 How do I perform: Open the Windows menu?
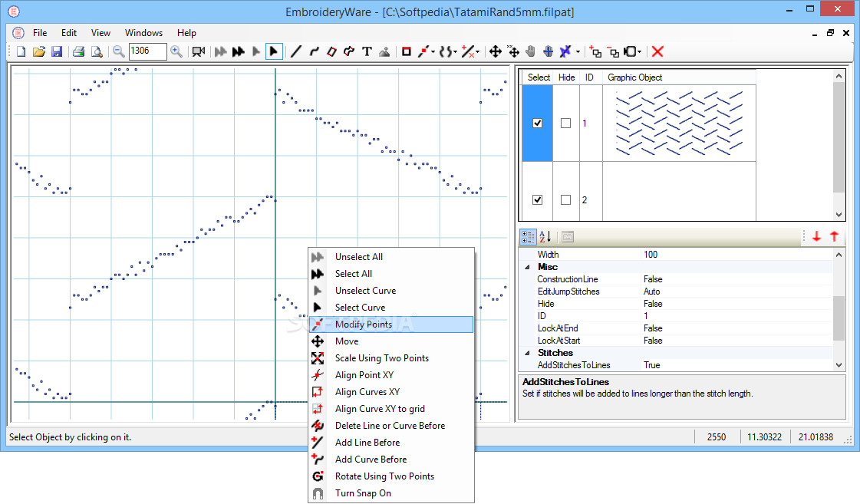[143, 33]
